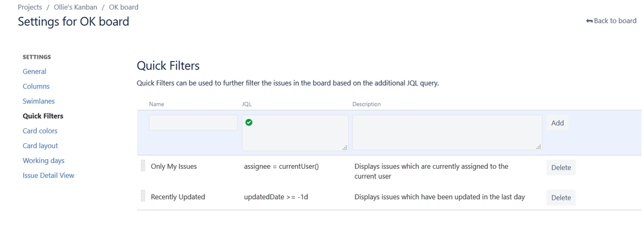The width and height of the screenshot is (644, 241).
Task: Click the Add quick filter button
Action: pyautogui.click(x=558, y=123)
